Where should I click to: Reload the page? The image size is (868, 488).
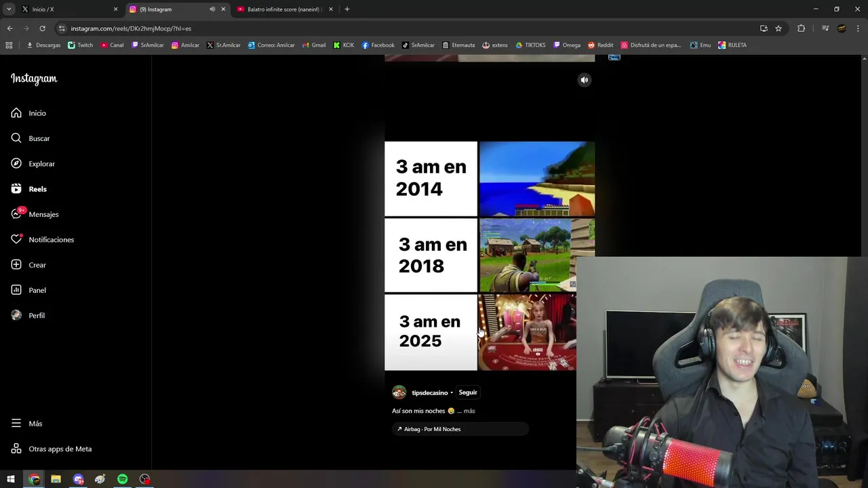(x=42, y=28)
